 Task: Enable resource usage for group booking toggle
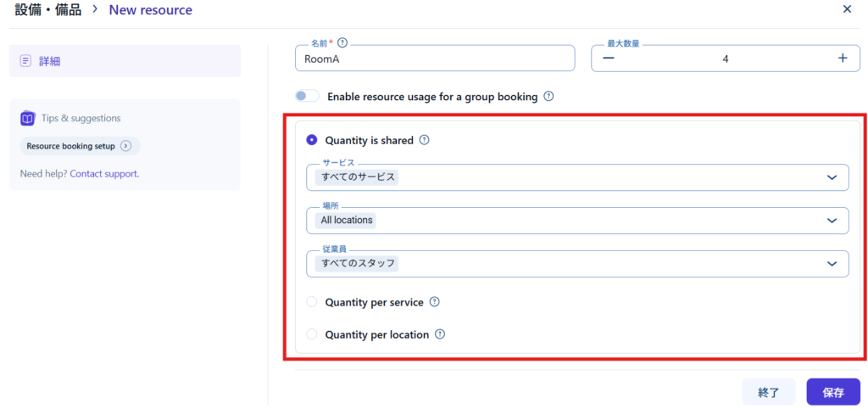click(307, 97)
